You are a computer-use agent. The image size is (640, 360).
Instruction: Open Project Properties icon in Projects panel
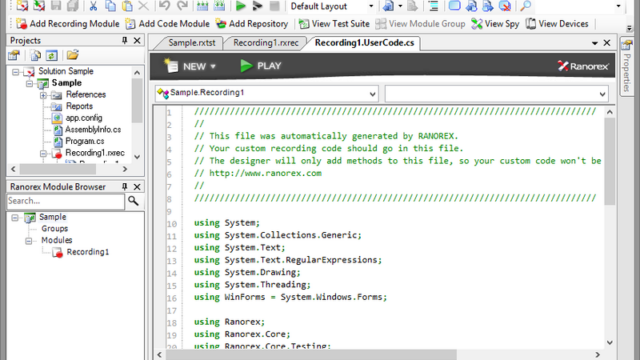pos(14,55)
